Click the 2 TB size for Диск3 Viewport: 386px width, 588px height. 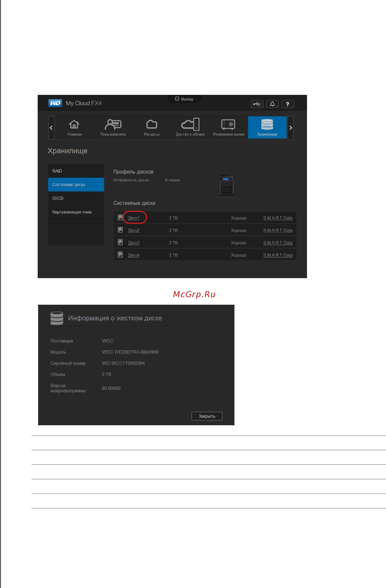click(x=173, y=243)
